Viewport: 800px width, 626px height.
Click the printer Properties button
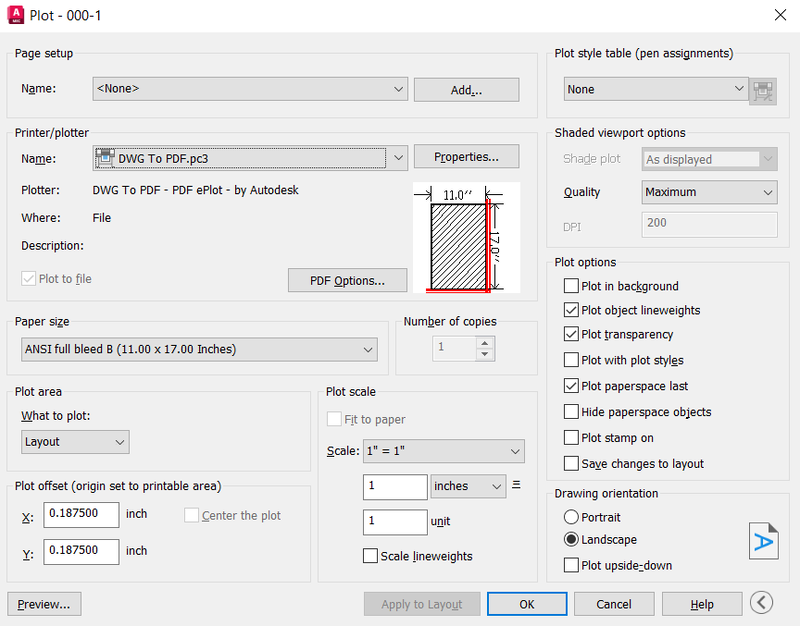[x=466, y=157]
